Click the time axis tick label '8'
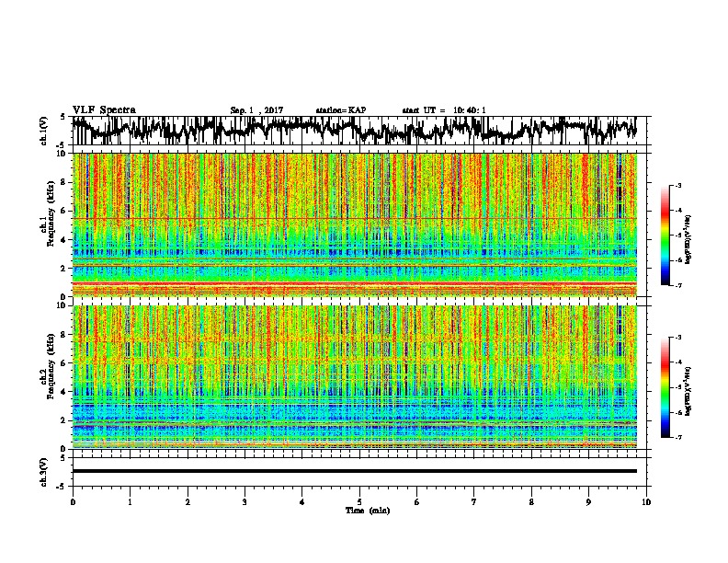Viewport: 728px width, 563px height. tap(531, 502)
